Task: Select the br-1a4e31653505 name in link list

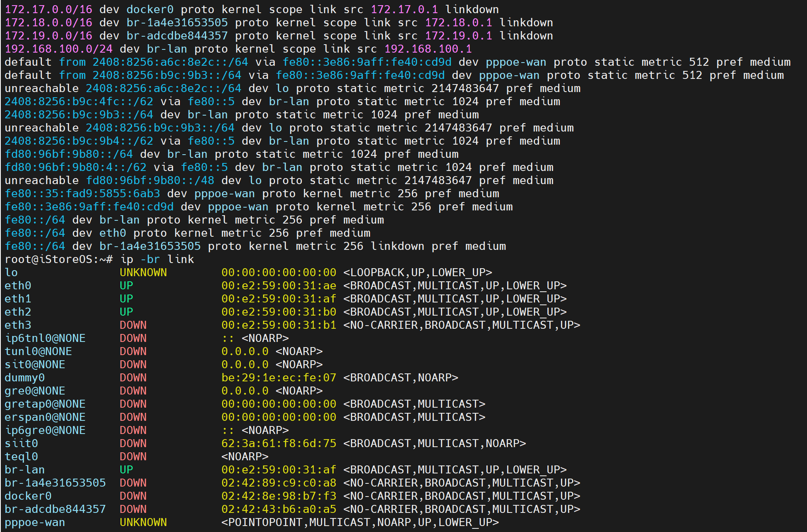Action: (55, 483)
